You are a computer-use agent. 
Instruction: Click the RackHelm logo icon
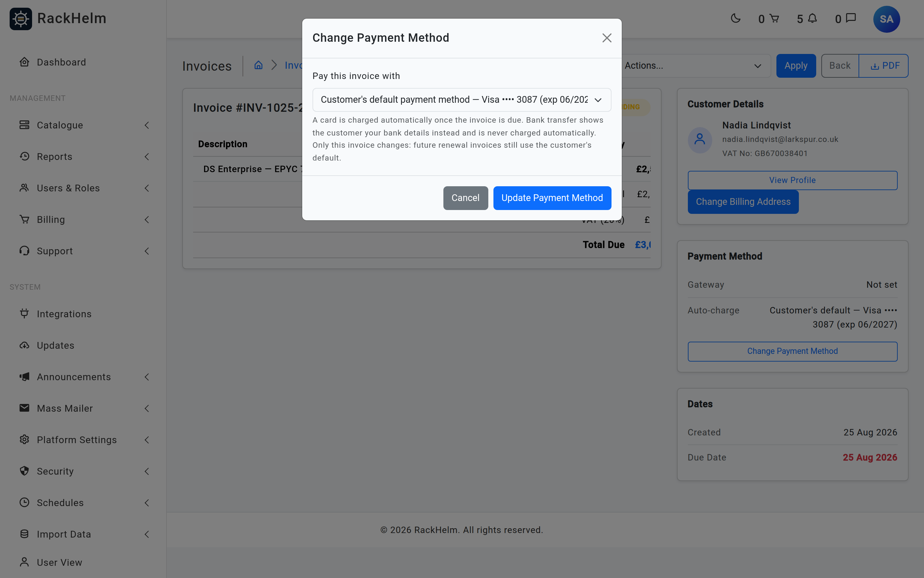(21, 19)
